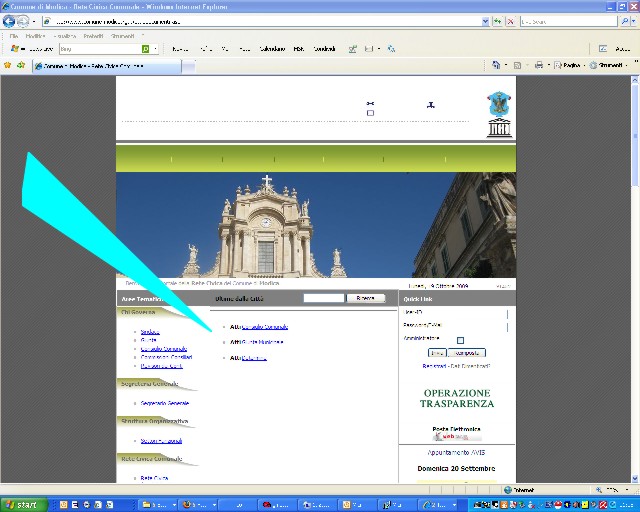This screenshot has height=512, width=640.
Task: Open the Visualizza menu
Action: pos(64,36)
